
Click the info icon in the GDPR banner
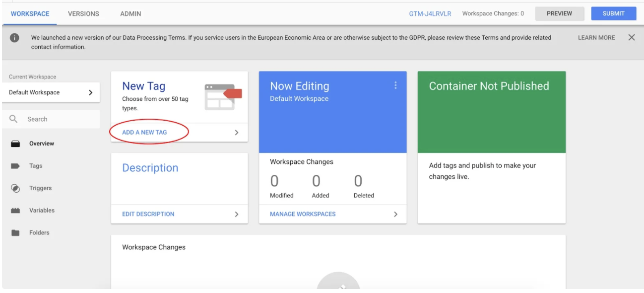coord(15,38)
